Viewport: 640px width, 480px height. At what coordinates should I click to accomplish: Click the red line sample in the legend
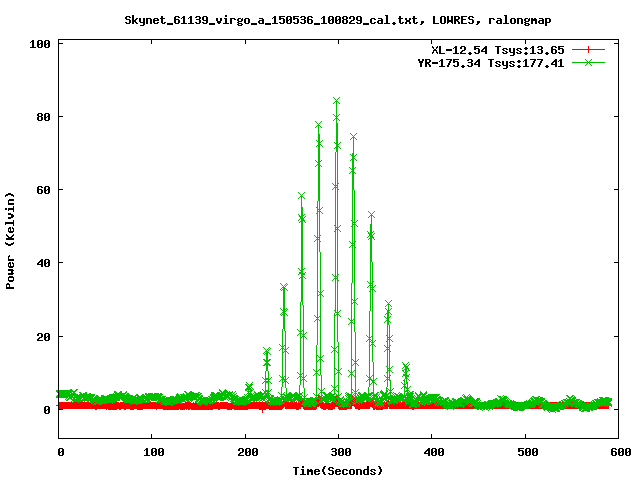589,49
